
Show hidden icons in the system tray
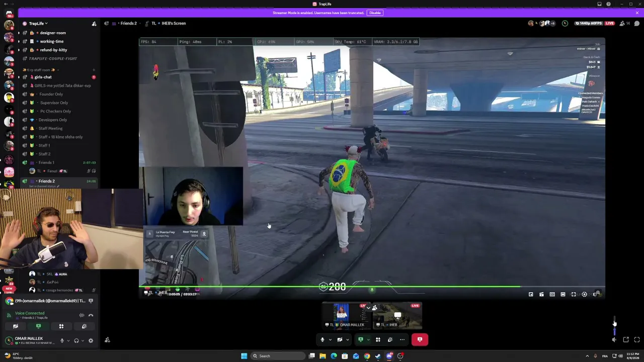point(587,356)
